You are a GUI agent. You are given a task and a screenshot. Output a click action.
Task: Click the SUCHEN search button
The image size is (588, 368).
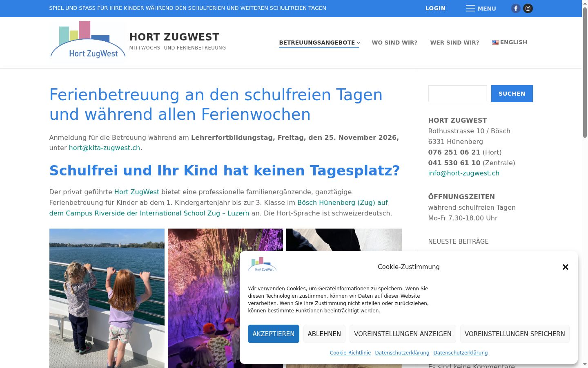[x=512, y=94]
